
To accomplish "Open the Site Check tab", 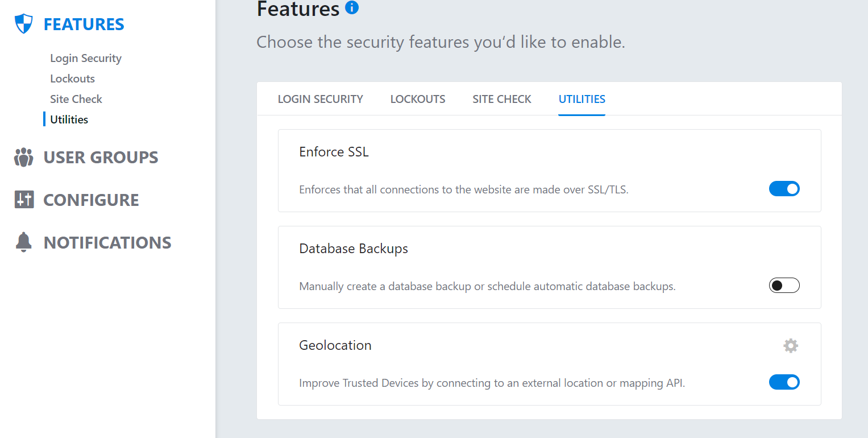I will [x=502, y=99].
